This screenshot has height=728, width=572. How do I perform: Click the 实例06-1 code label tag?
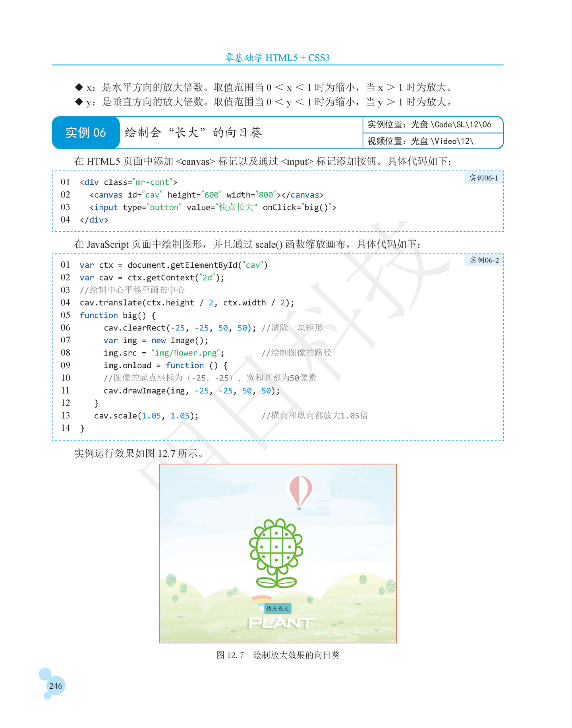pyautogui.click(x=483, y=178)
